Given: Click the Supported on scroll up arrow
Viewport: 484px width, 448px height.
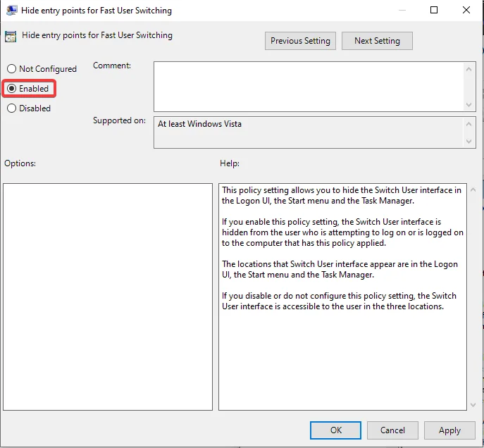Looking at the screenshot, I should (469, 124).
